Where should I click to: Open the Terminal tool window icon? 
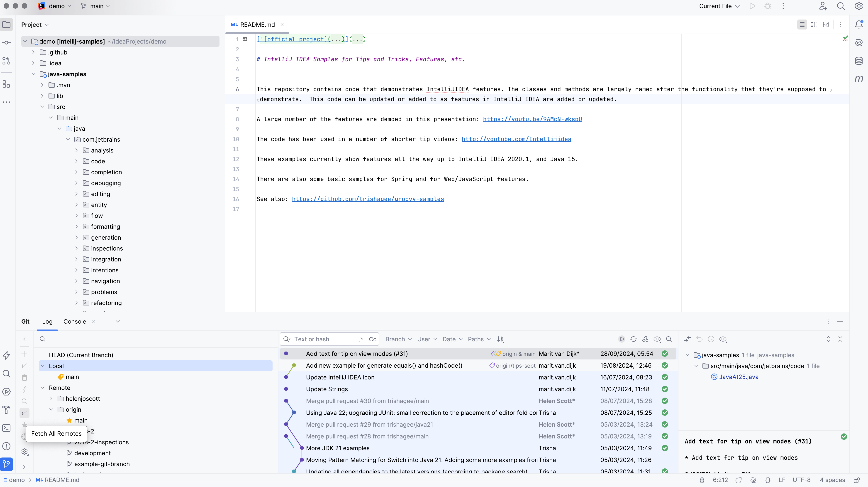click(6, 428)
